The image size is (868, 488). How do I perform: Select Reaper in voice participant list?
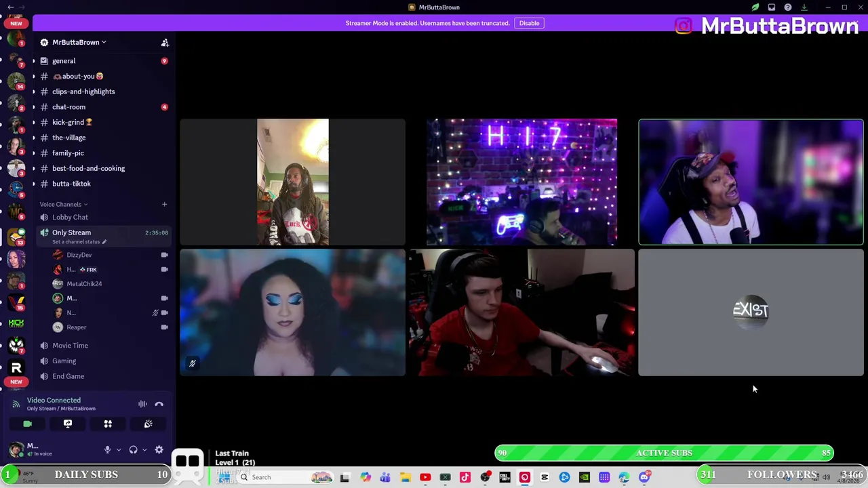pyautogui.click(x=111, y=327)
